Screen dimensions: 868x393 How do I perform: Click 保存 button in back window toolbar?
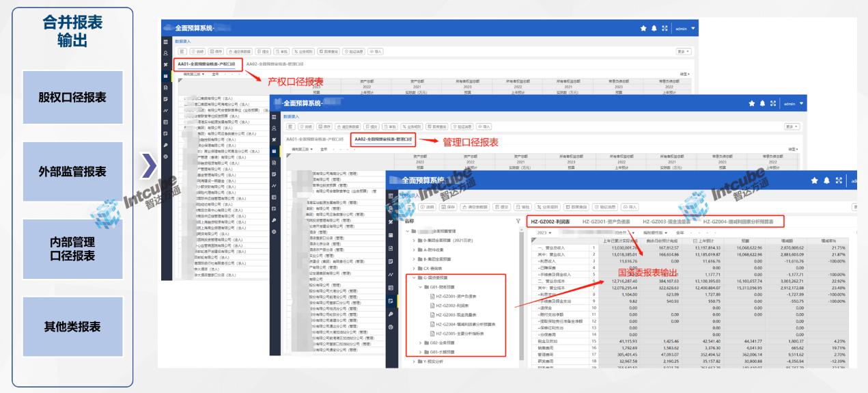tap(217, 51)
